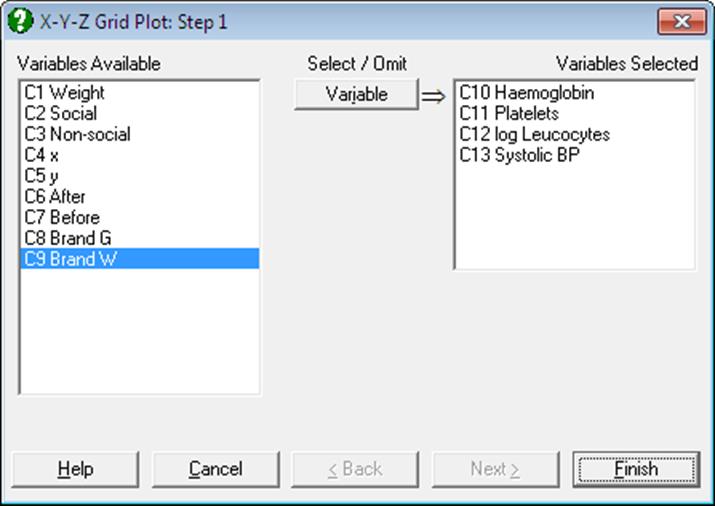Click the green question mark title icon
Viewport: 715px width, 506px height.
(20, 21)
